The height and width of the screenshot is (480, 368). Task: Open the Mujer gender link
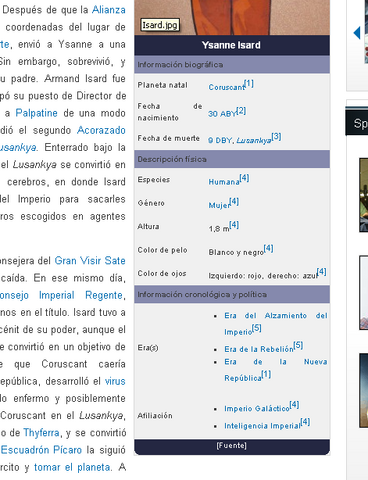(219, 205)
